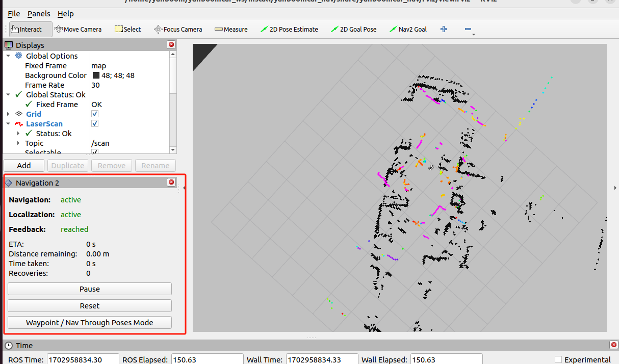Open the Help menu

[65, 14]
